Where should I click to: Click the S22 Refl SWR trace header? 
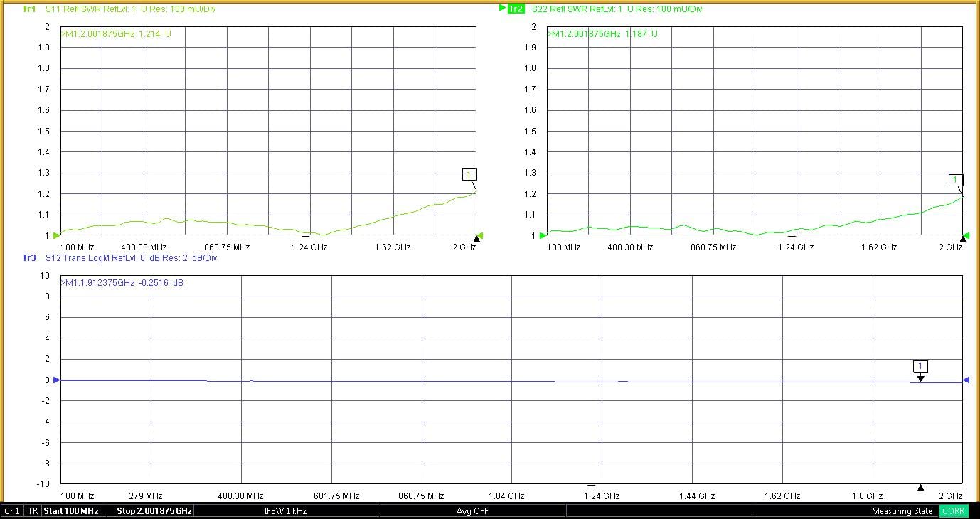point(617,9)
